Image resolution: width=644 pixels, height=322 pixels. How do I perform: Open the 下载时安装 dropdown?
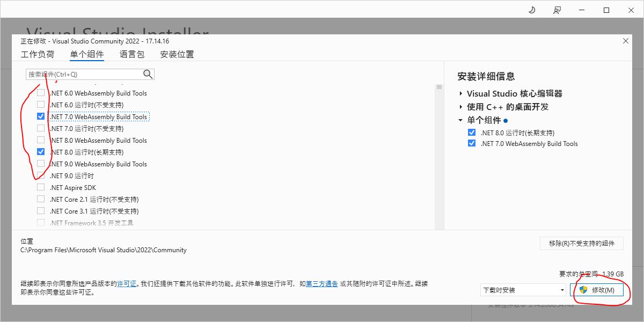coord(523,290)
